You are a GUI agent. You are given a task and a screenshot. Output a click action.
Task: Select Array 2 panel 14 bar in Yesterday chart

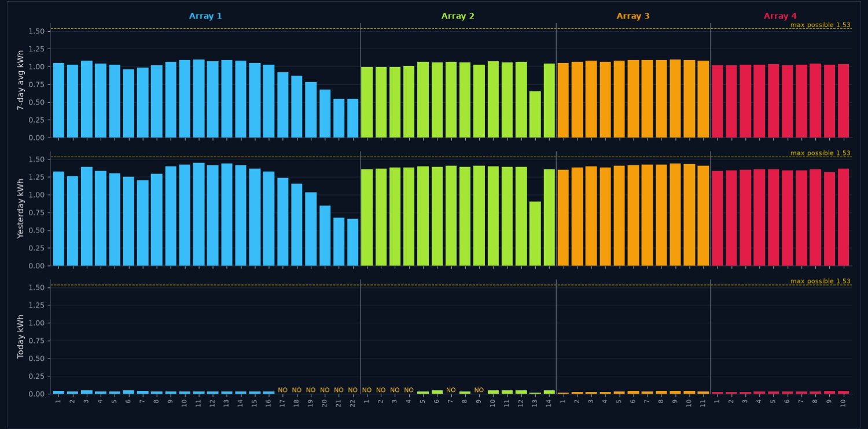[549, 218]
